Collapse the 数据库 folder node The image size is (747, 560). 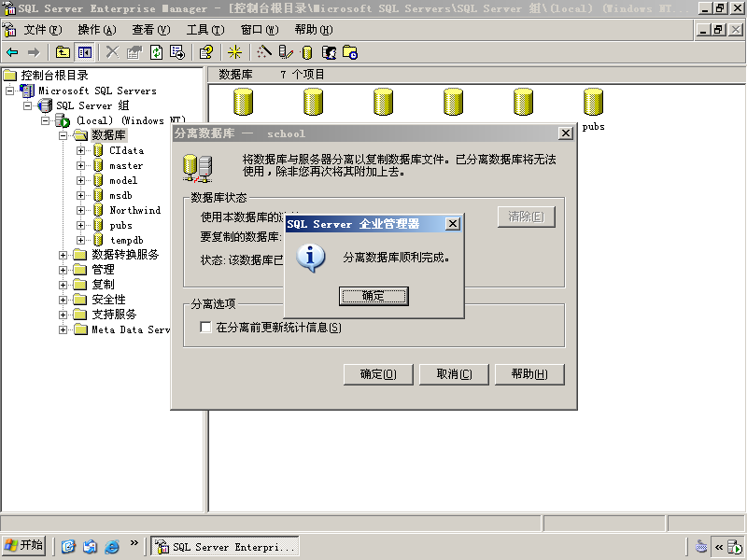coord(63,135)
